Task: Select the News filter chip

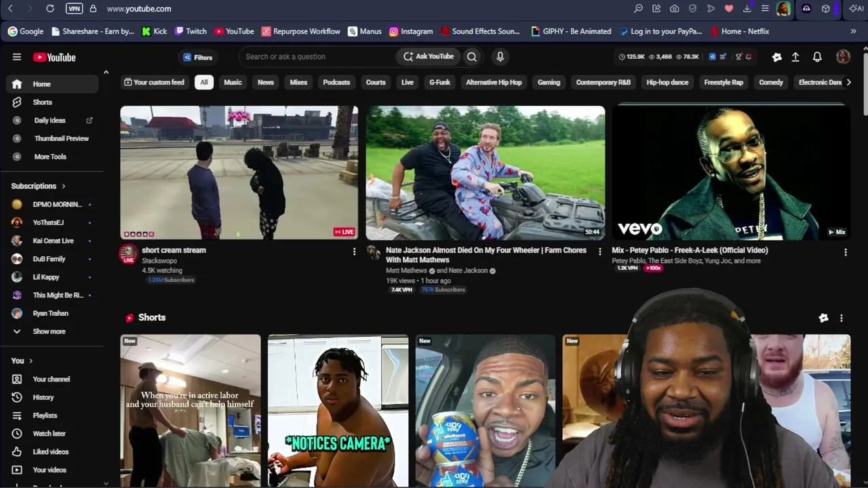Action: 266,83
